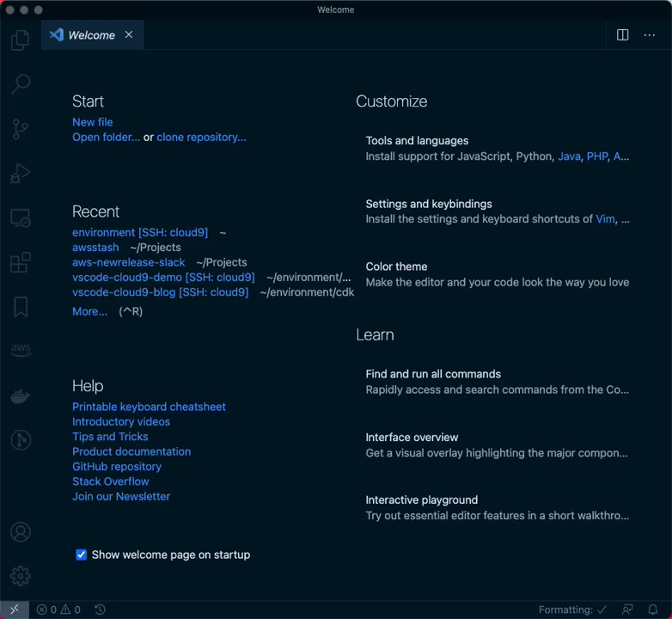Image resolution: width=672 pixels, height=619 pixels.
Task: Open Find and run all commands
Action: 498,382
